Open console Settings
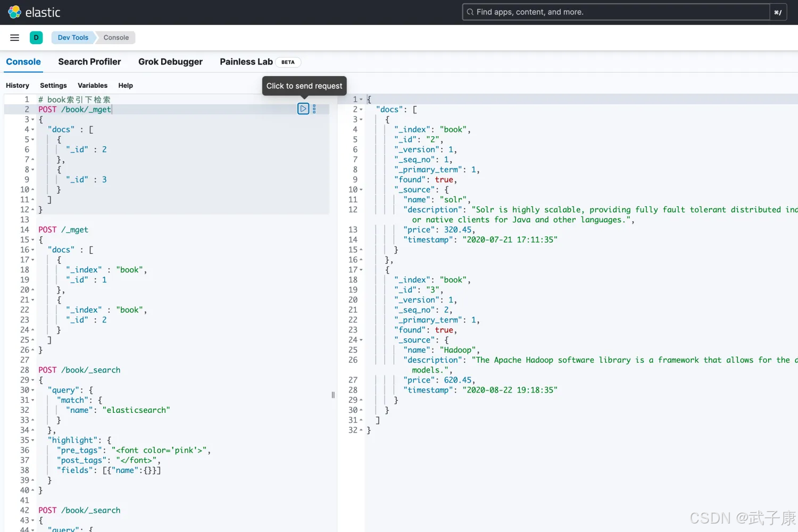The height and width of the screenshot is (532, 798). point(53,86)
